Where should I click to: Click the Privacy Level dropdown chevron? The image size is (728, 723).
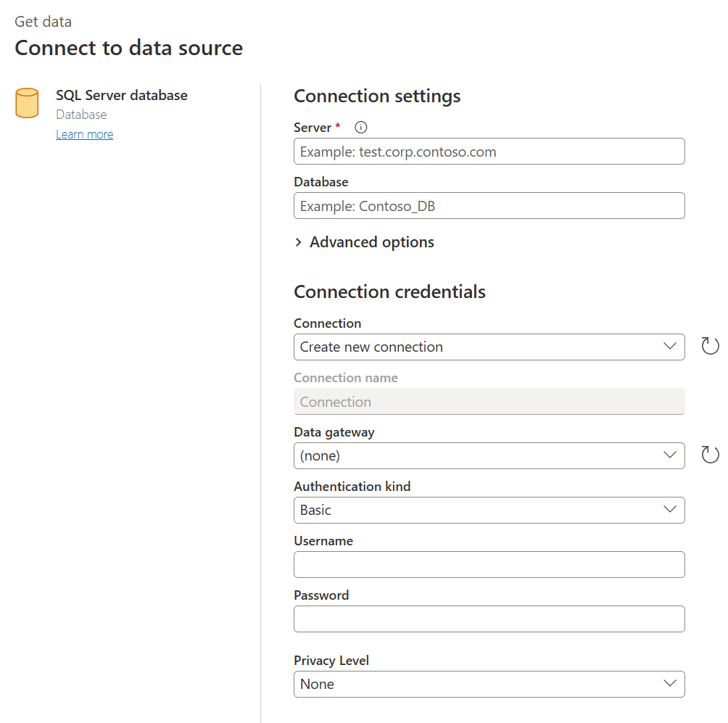(x=671, y=684)
